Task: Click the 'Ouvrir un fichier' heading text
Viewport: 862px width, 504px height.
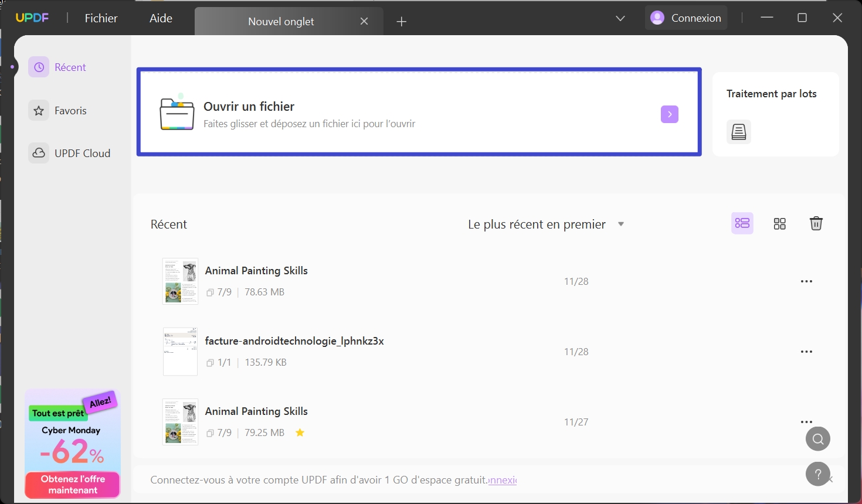Action: 249,107
